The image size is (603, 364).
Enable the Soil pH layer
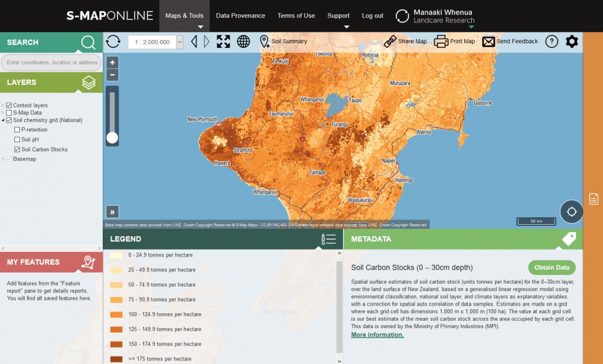17,139
